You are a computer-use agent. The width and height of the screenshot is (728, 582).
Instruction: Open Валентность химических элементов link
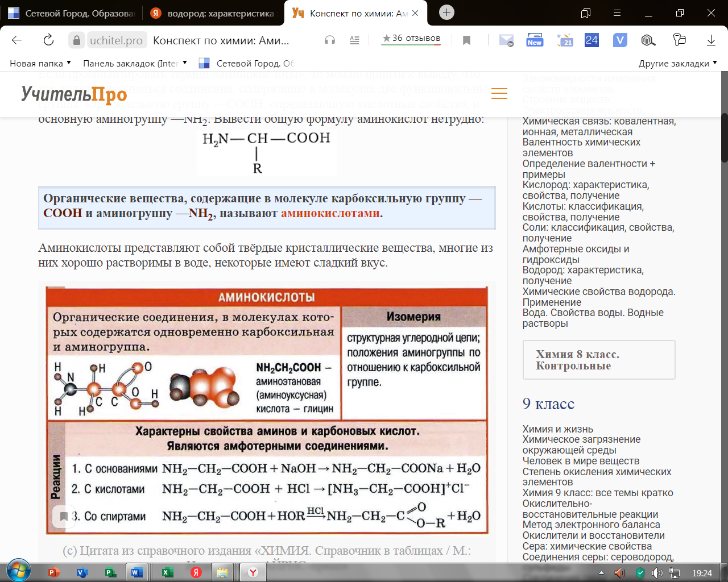coord(581,147)
